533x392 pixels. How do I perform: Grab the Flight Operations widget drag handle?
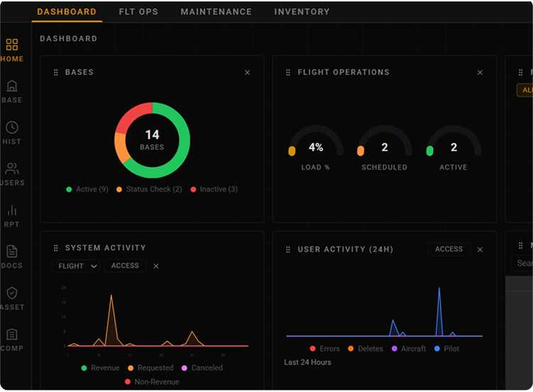click(x=288, y=72)
